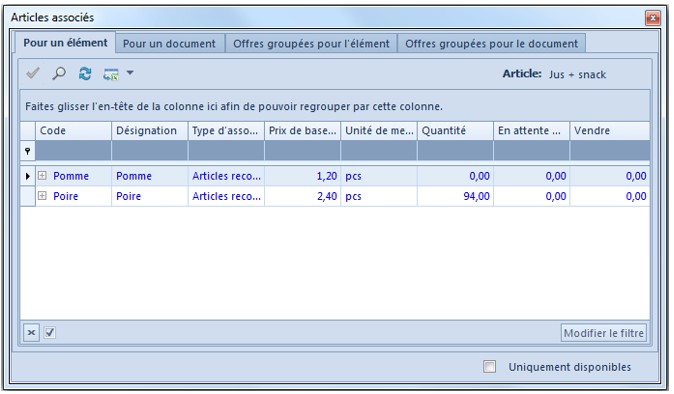Click the Désignation filter row cell

pos(150,151)
